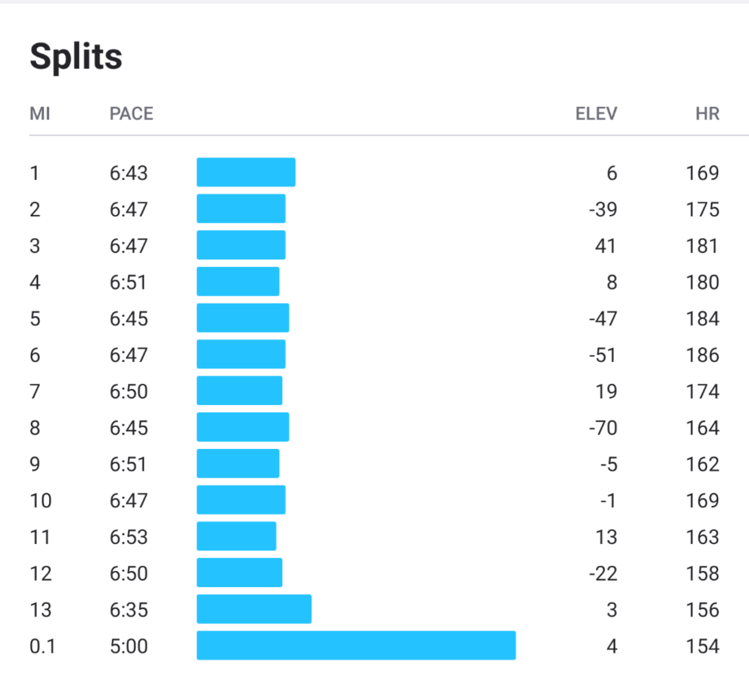Screen dimensions: 749x700
Task: Tap the mile 4 pace bar
Action: pos(238,282)
